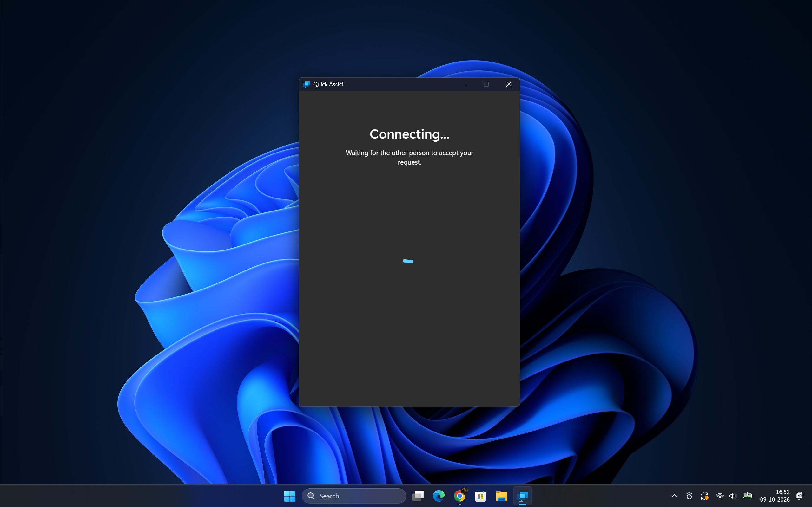The width and height of the screenshot is (812, 507).
Task: Open the Windows Start menu
Action: pos(290,496)
